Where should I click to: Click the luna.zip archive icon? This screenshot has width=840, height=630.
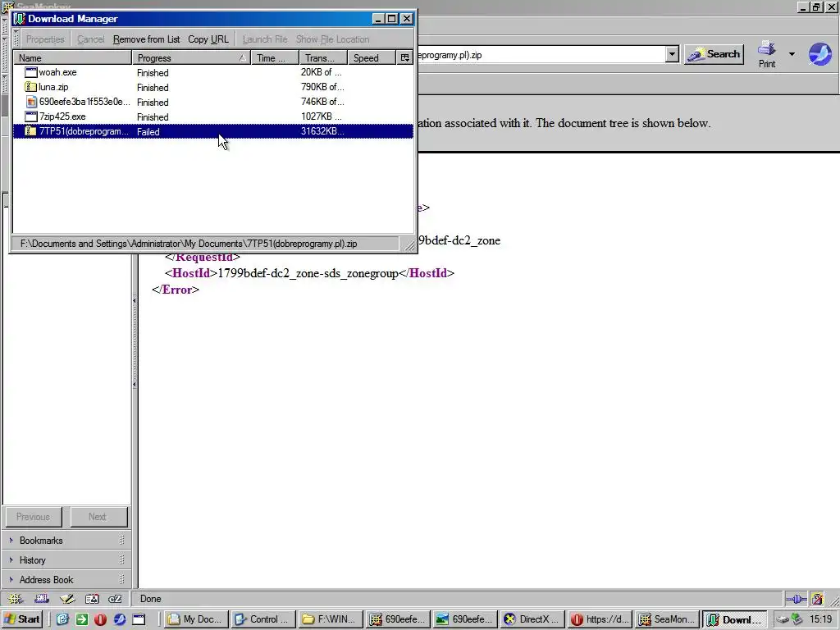pyautogui.click(x=31, y=87)
